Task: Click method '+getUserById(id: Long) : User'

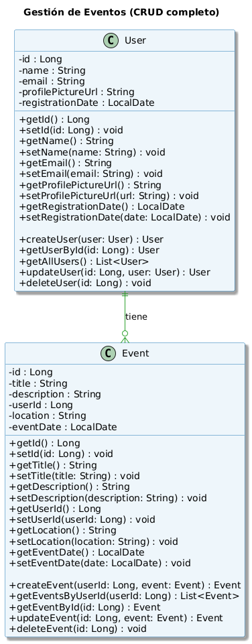Action: [89, 250]
